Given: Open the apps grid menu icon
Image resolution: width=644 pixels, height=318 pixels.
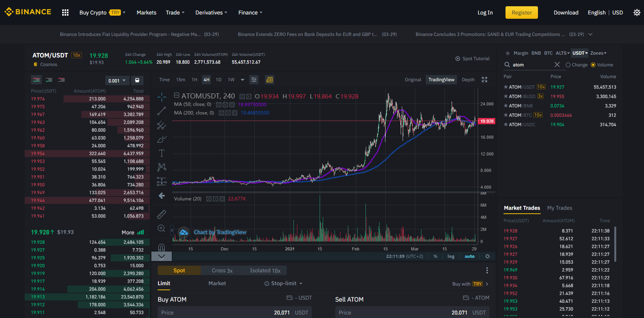Looking at the screenshot, I should point(65,13).
